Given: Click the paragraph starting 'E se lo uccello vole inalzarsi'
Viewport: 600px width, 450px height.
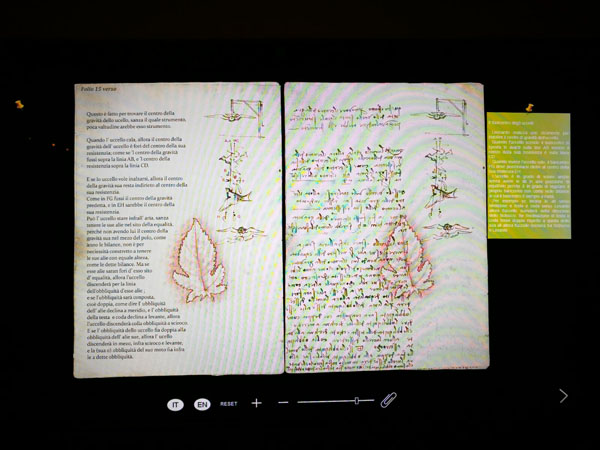Looking at the screenshot, I should pos(137,185).
